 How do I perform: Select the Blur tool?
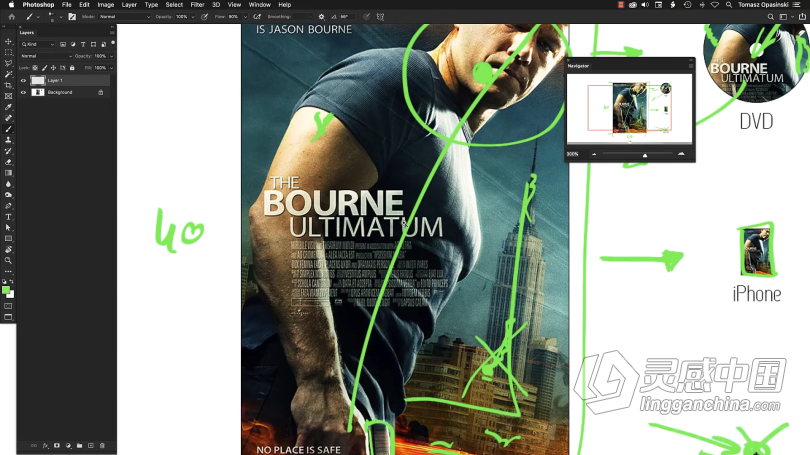[x=8, y=184]
